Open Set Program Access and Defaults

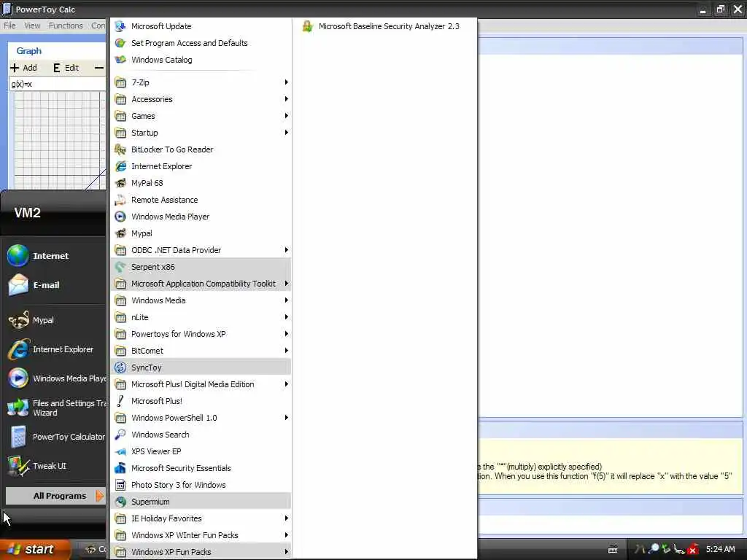(201, 43)
